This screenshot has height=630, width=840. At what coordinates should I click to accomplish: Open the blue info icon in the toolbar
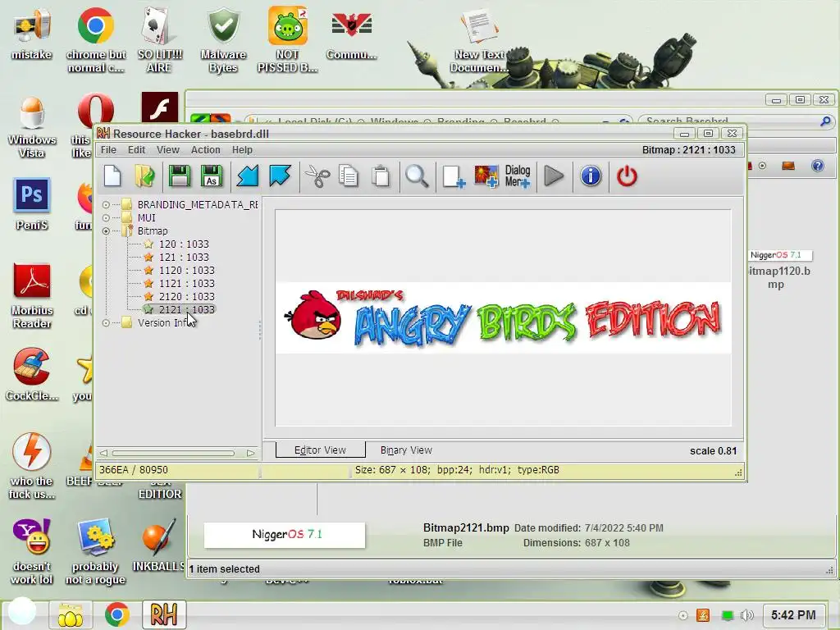591,176
